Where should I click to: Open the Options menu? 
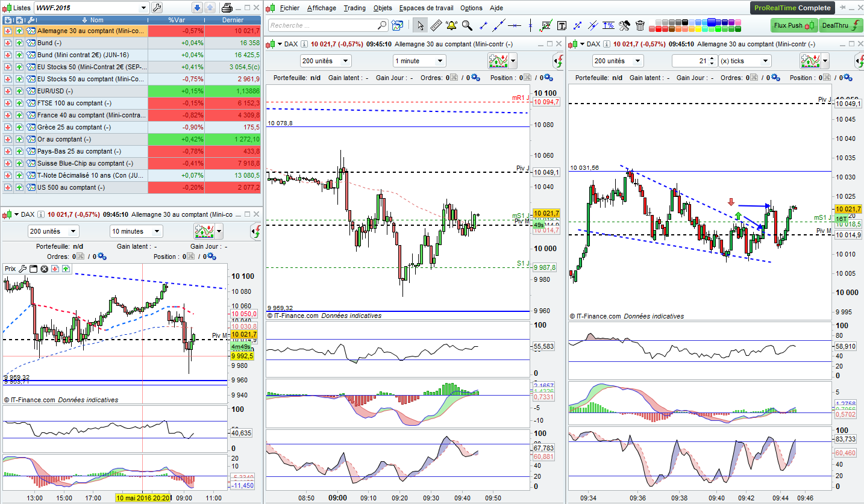click(x=471, y=8)
